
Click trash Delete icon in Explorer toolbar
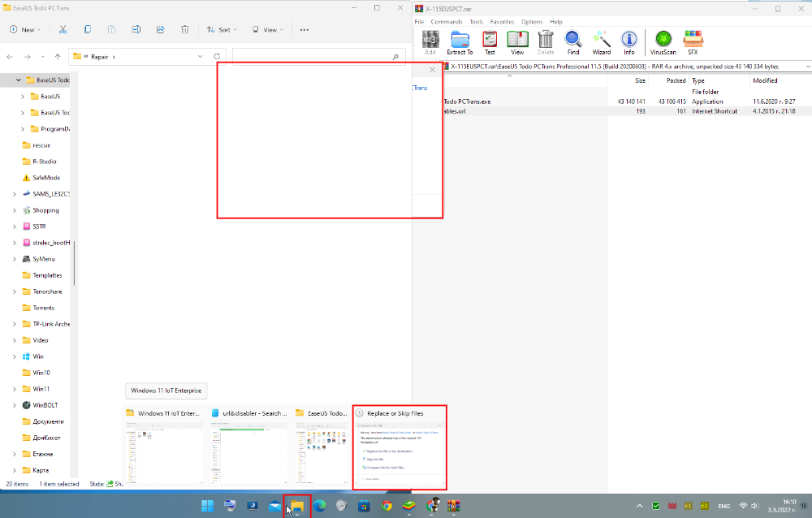click(185, 29)
